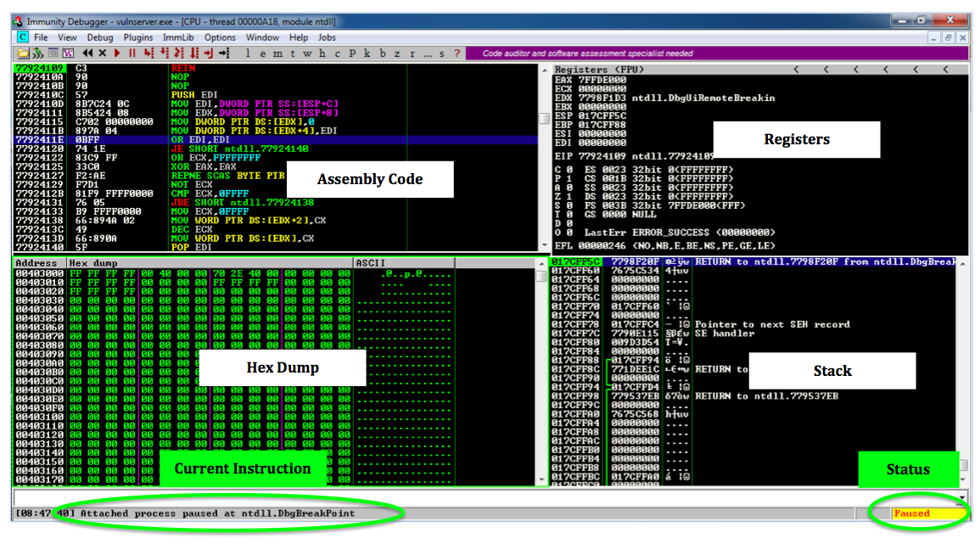The width and height of the screenshot is (980, 544).
Task: Click the Trace over toolbar icon
Action: (194, 53)
